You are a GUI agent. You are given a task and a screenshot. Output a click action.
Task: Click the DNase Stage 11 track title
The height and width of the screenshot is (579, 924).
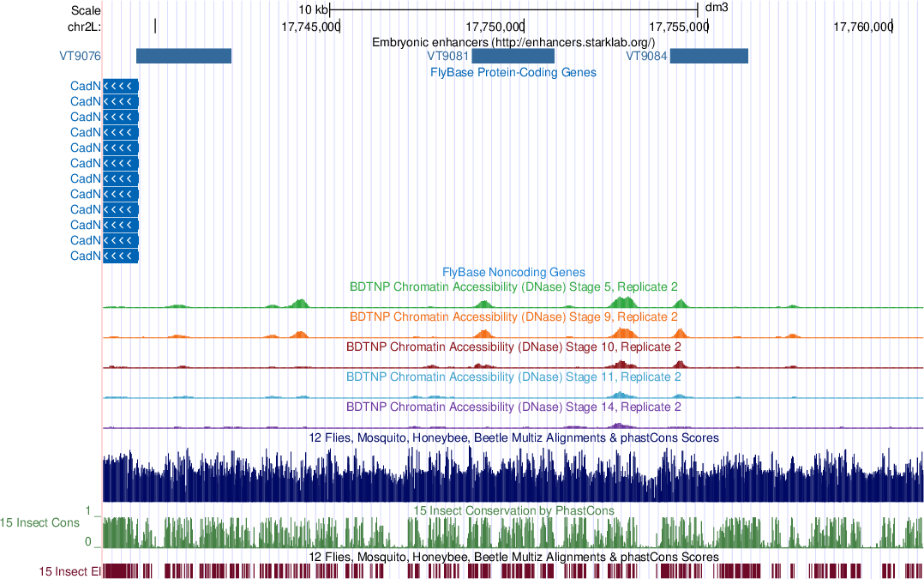point(513,377)
